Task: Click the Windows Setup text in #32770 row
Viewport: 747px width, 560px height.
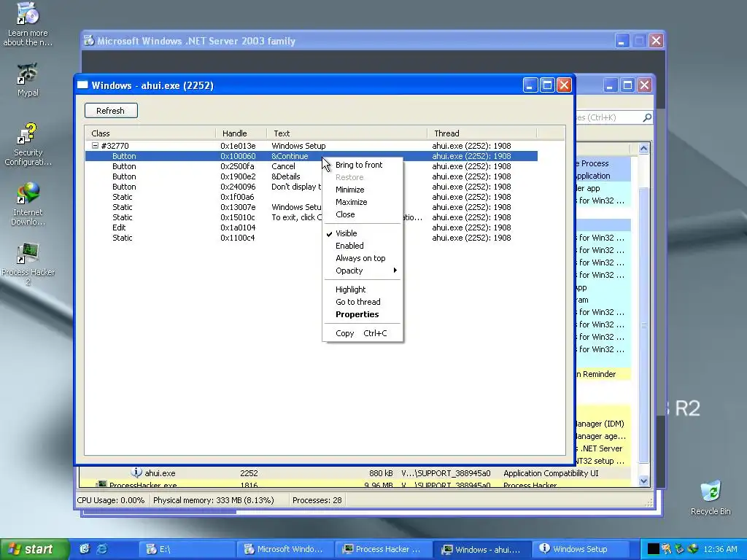Action: 298,146
